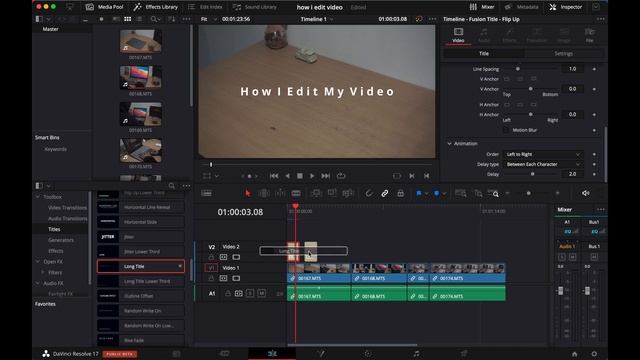Click the timeline Zoom magnifier icon
Screen dimensions: 640x360
tap(494, 193)
